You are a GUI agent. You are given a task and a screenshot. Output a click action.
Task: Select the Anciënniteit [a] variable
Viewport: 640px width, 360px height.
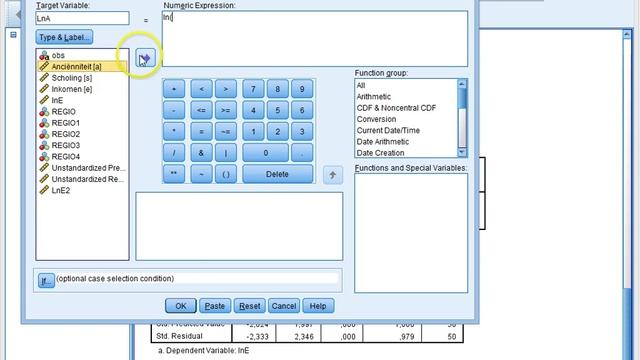pyautogui.click(x=82, y=67)
